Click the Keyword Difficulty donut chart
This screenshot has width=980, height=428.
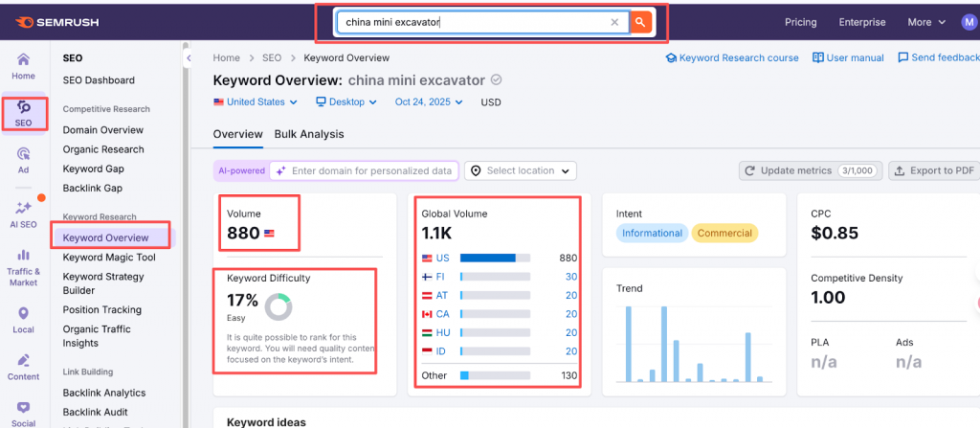coord(278,306)
